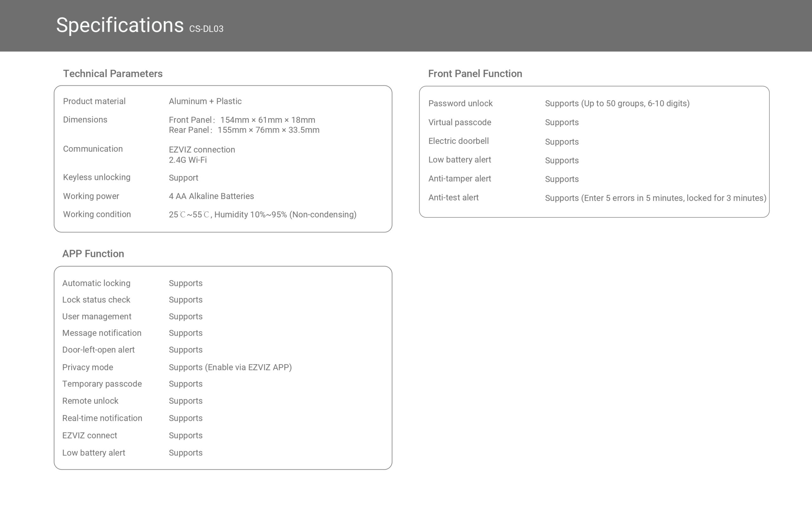The height and width of the screenshot is (507, 812).
Task: Click the Rear Panel dimensions line
Action: click(x=244, y=130)
